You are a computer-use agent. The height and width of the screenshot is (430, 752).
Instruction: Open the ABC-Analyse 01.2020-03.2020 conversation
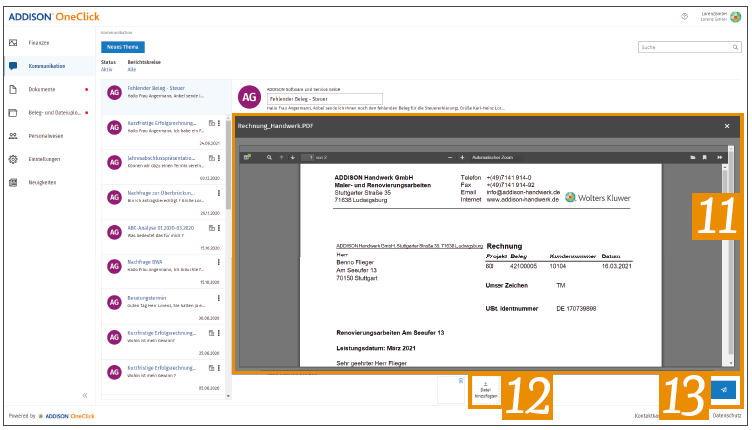coord(161,237)
